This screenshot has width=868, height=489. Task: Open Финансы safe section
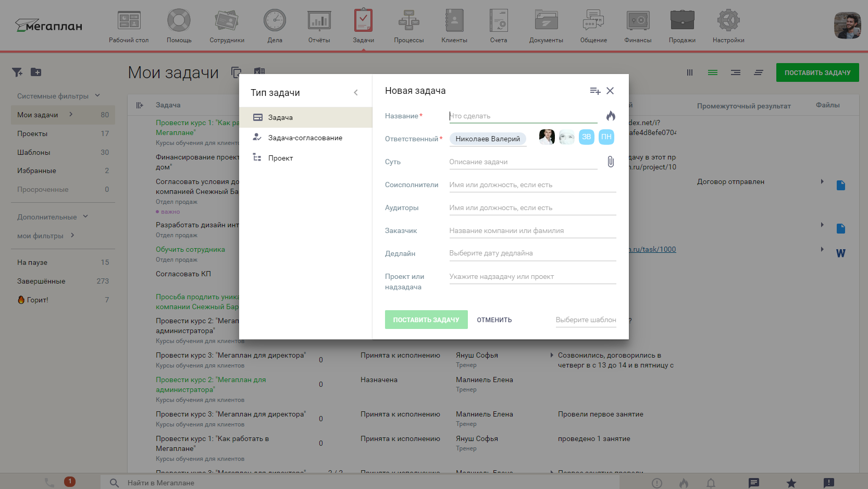[x=638, y=26]
